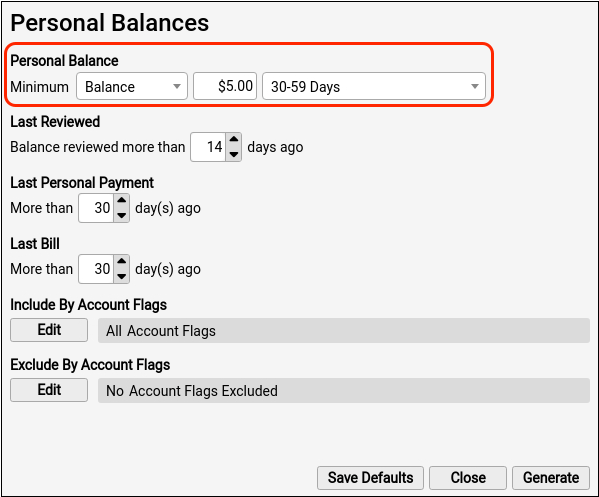This screenshot has height=497, width=599.
Task: Click the Exclude By Account Flags label
Action: click(x=90, y=365)
